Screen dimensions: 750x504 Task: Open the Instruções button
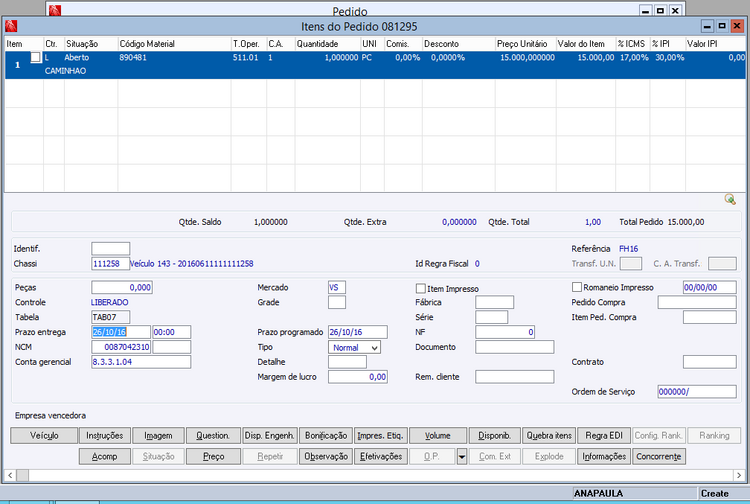pos(105,436)
